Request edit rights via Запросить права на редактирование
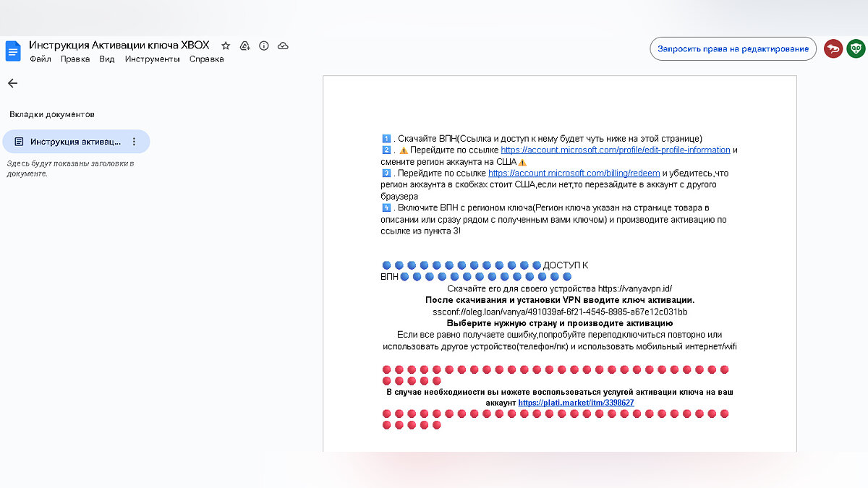Viewport: 868px width, 488px height. (x=733, y=49)
